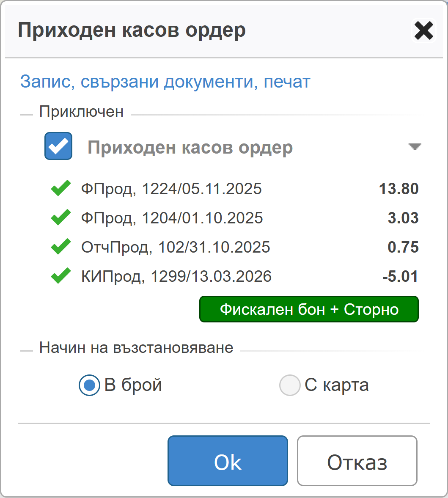Screen dimensions: 448x498
Task: Close the Приходен касов ордер dialog
Action: pyautogui.click(x=423, y=31)
